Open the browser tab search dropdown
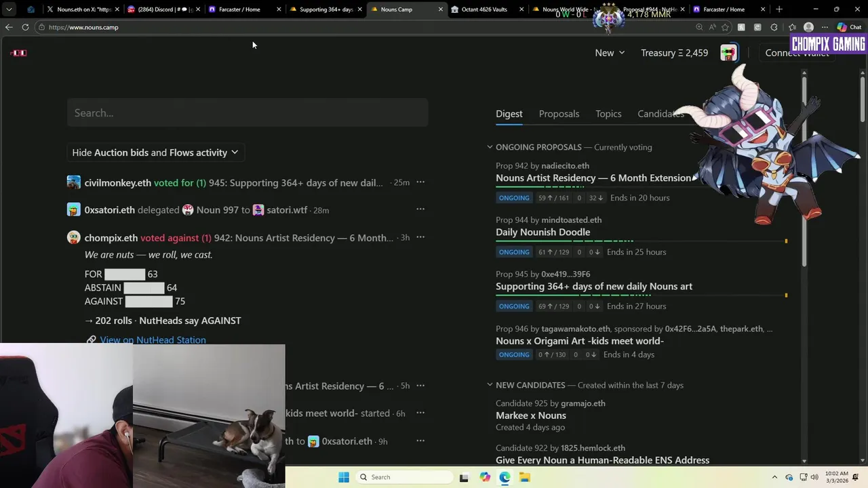 click(x=9, y=9)
